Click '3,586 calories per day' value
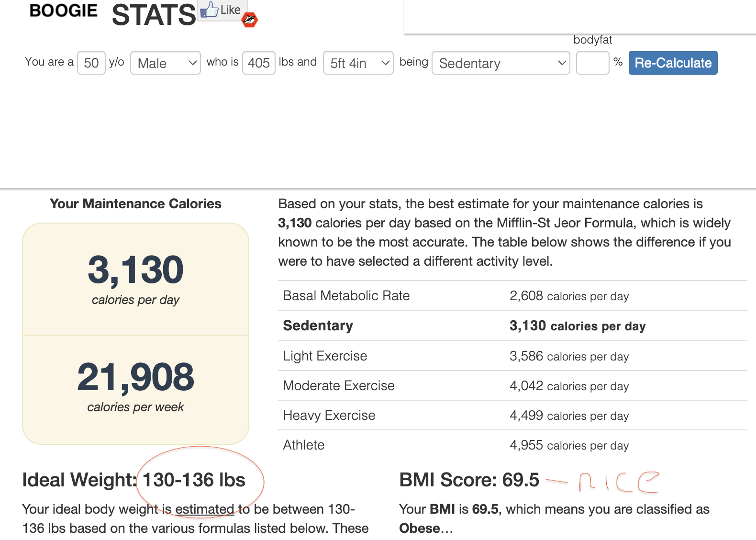The width and height of the screenshot is (756, 540). coord(569,356)
